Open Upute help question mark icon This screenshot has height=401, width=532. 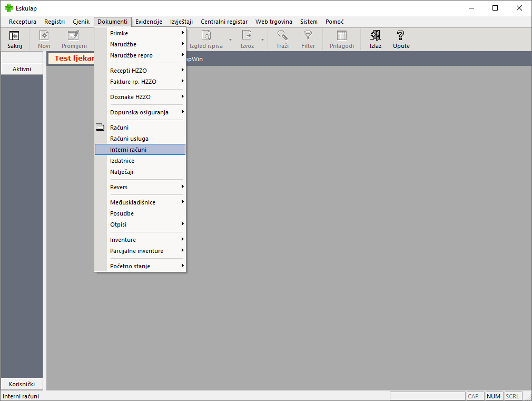[x=401, y=36]
